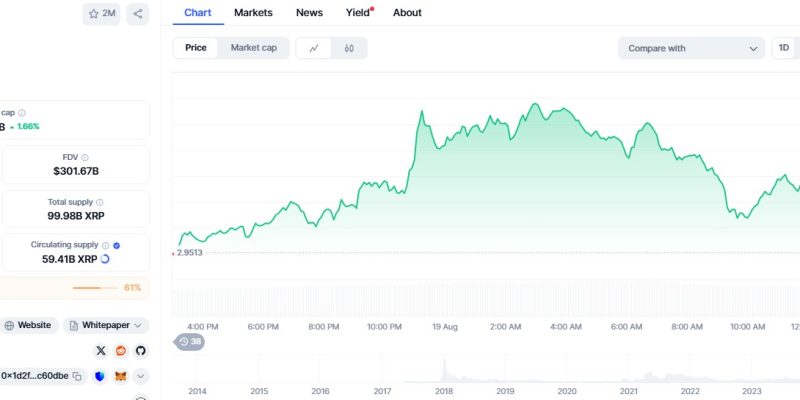This screenshot has height=400, width=800.
Task: Click the 59.41B XRP circulating supply value
Action: (x=69, y=259)
